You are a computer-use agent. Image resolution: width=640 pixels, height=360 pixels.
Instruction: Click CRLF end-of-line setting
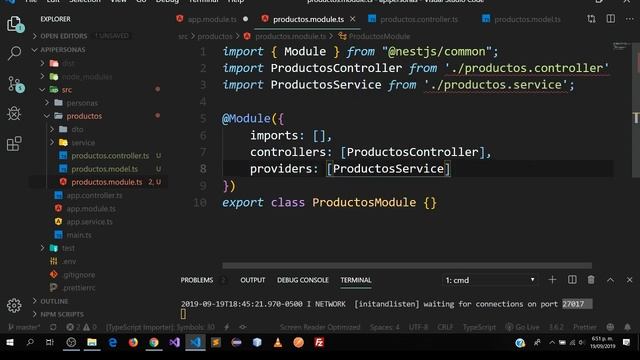445,327
